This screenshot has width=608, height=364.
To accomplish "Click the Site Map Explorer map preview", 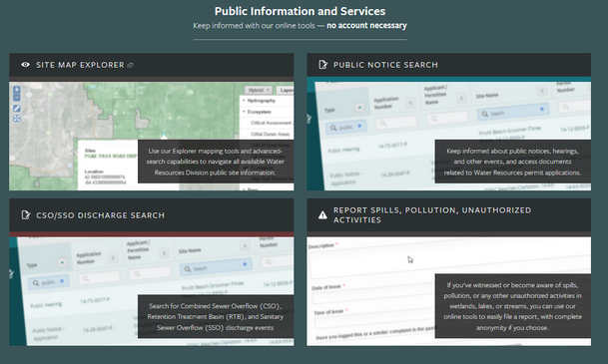I will click(x=151, y=136).
